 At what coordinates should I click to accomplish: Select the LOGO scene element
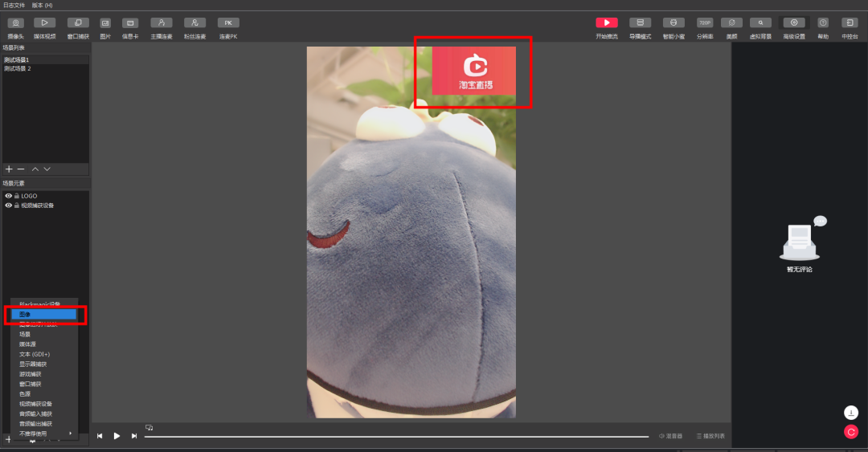[x=30, y=196]
